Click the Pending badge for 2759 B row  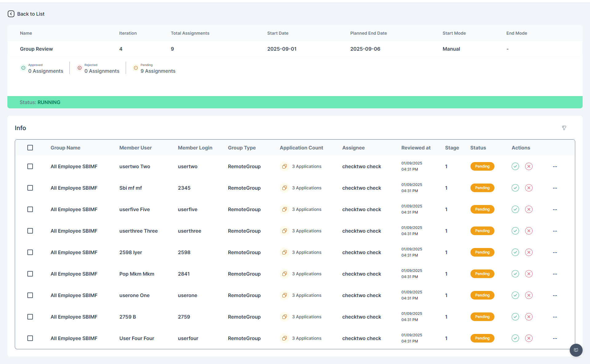[482, 317]
